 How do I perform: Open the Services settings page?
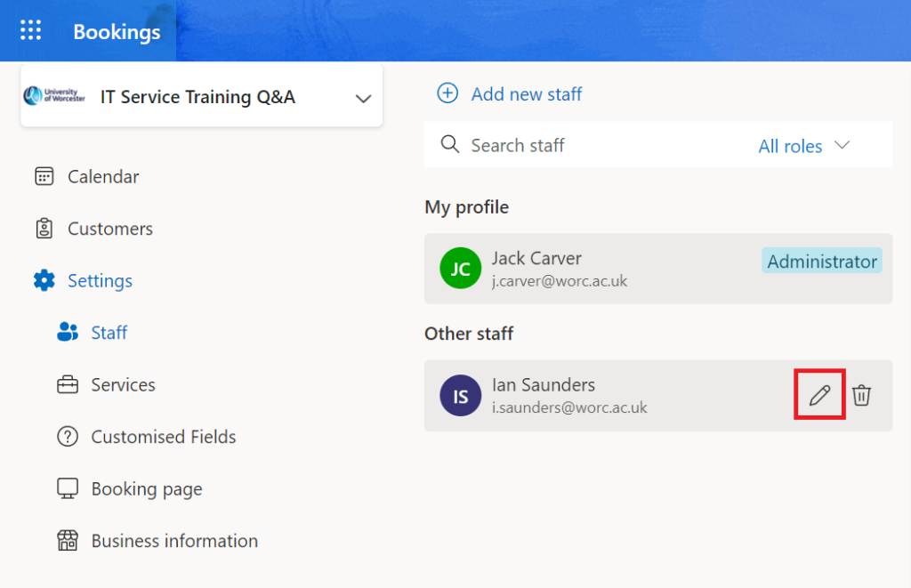tap(123, 385)
